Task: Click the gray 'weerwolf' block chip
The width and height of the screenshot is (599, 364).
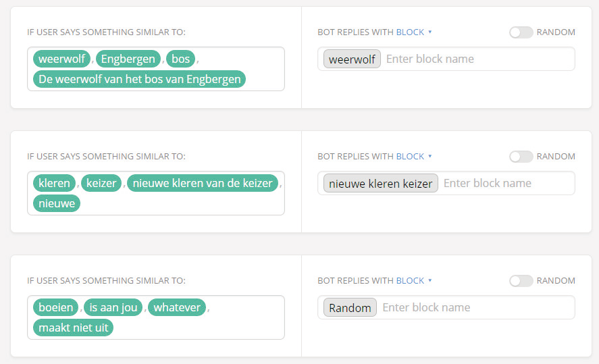Action: click(352, 59)
